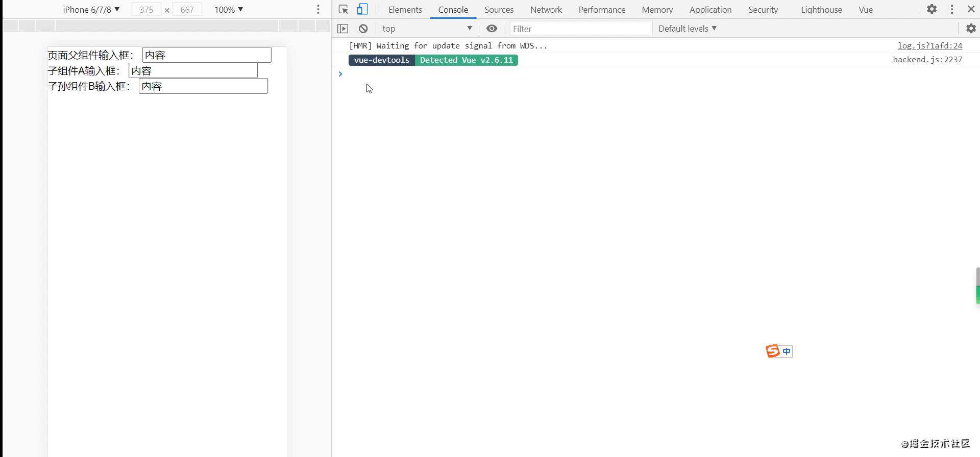The width and height of the screenshot is (980, 457).
Task: Switch Sogou input language 中 indicator
Action: point(787,351)
